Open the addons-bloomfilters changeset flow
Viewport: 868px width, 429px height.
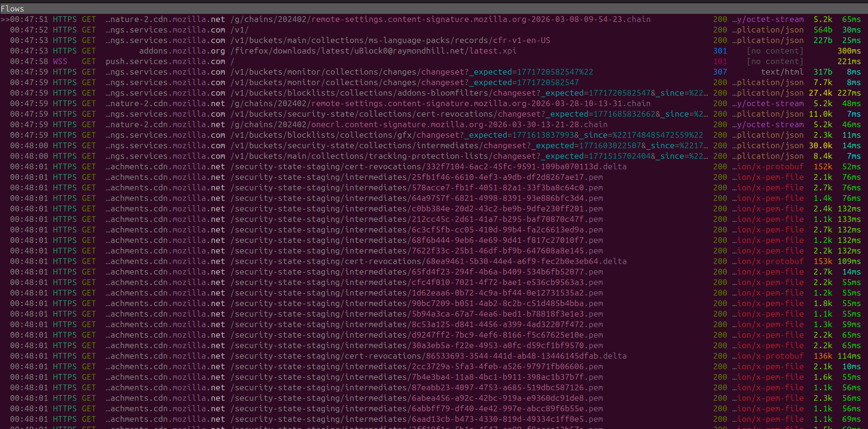[434, 93]
